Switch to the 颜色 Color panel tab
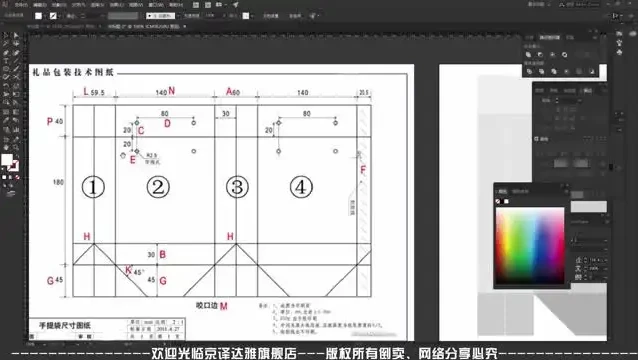638x360 pixels. [503, 191]
